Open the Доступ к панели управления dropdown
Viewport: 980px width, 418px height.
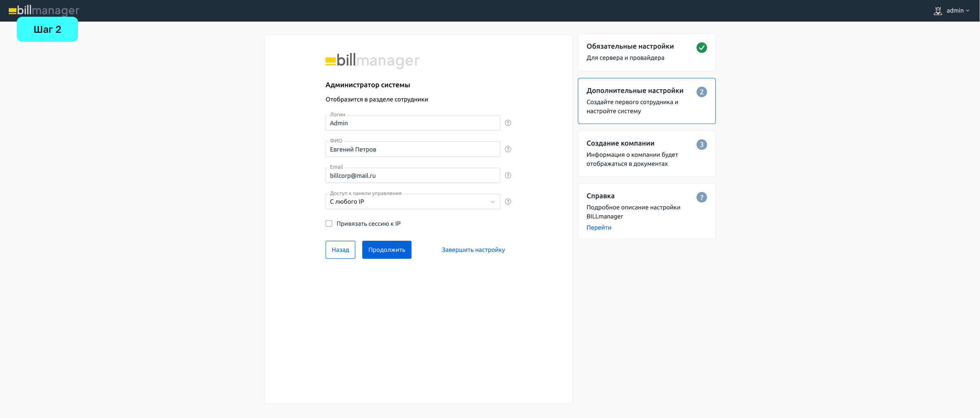tap(412, 201)
